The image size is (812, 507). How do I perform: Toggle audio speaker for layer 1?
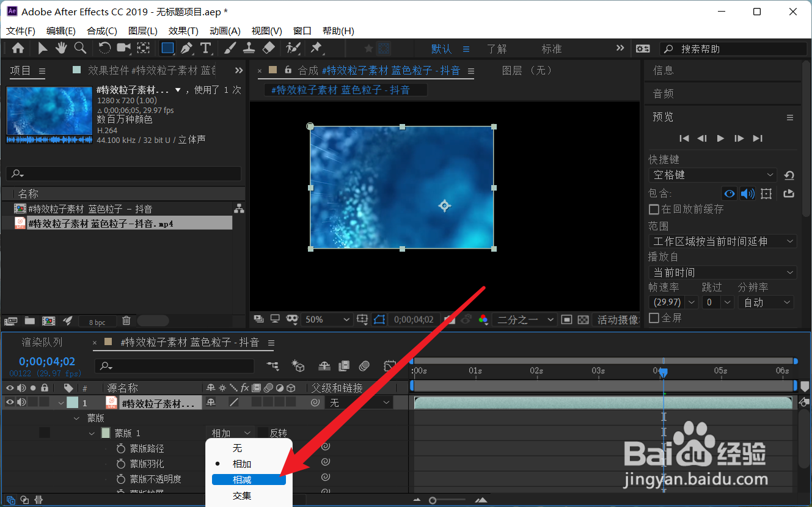(22, 402)
